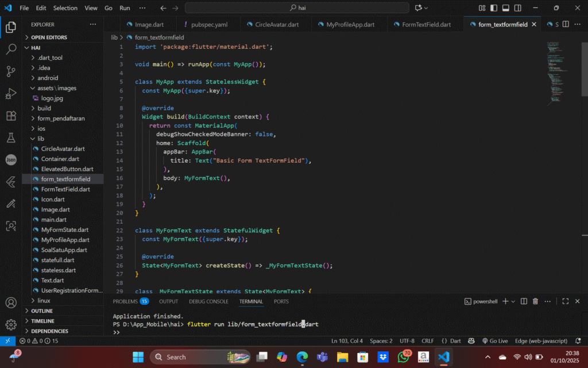Open the Run and Debug view
Viewport: 588px width, 368px height.
[11, 94]
